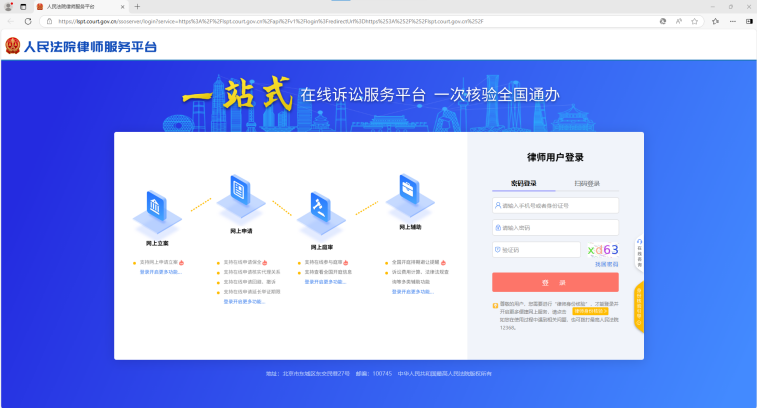Screen dimensions: 757x408
Task: Click the 网上申请 document icon
Action: [x=239, y=188]
